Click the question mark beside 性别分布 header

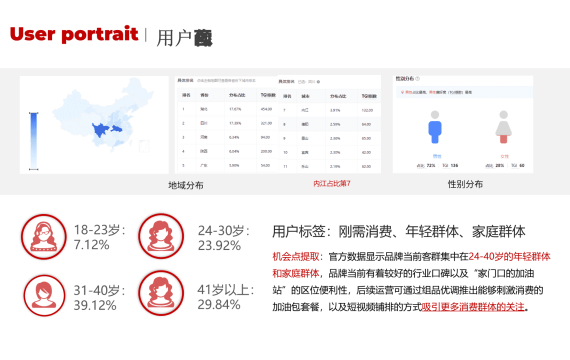click(x=418, y=79)
